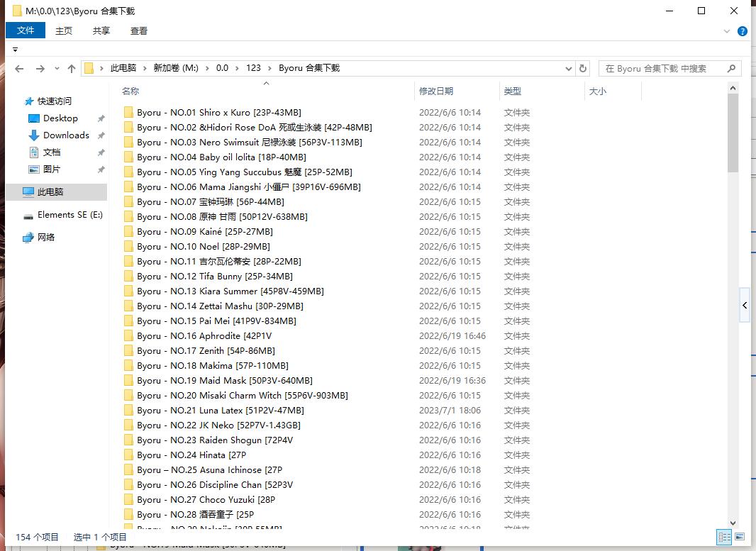Switch to the 主页 ribbon tab
756x551 pixels.
[x=64, y=31]
